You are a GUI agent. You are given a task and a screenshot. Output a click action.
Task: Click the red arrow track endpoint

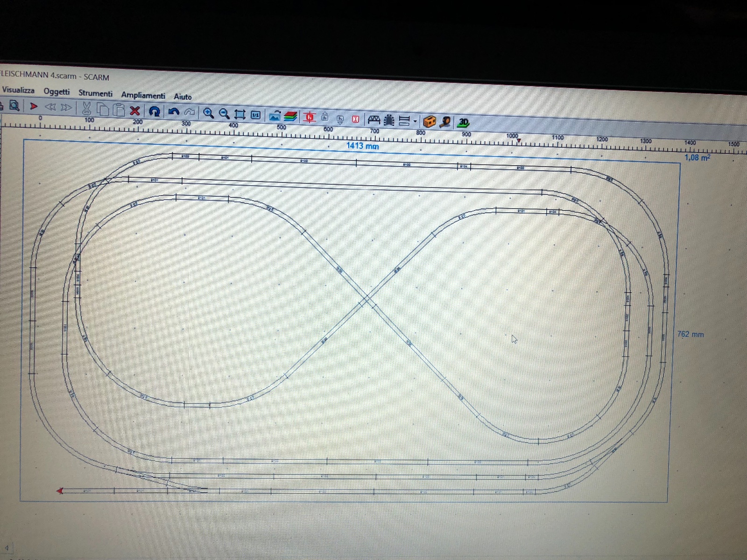[60, 490]
